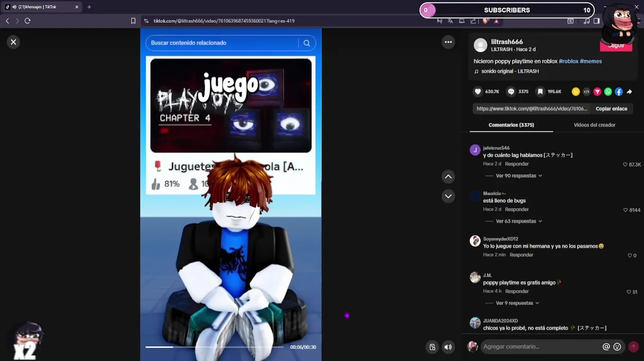Bookmark page icon in address bar
Screen dimensions: 644x361
pos(133,21)
